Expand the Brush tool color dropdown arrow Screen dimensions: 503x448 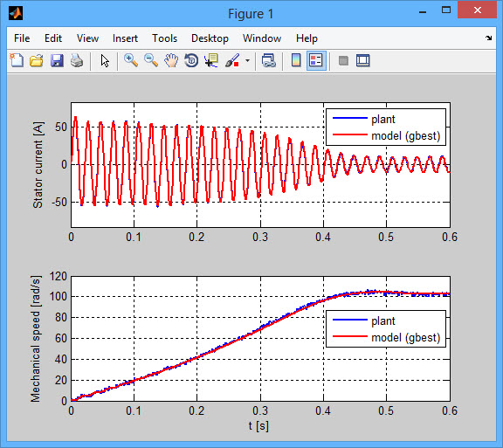click(247, 60)
